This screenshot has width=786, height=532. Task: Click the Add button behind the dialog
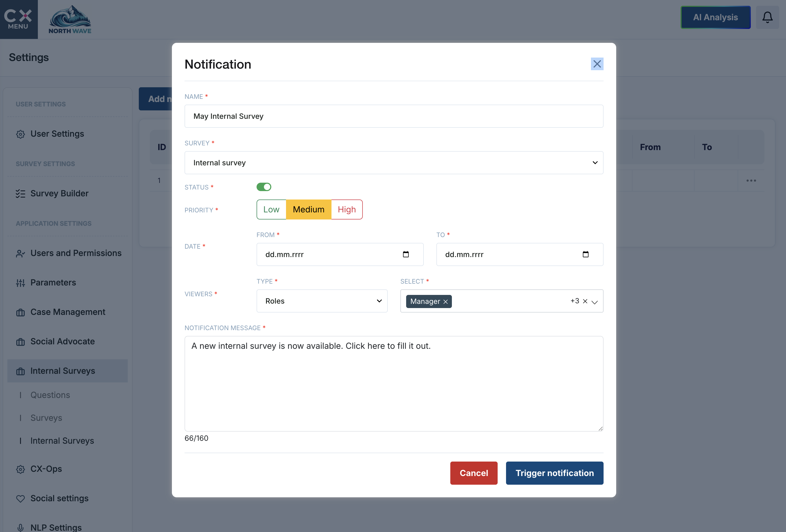(156, 99)
